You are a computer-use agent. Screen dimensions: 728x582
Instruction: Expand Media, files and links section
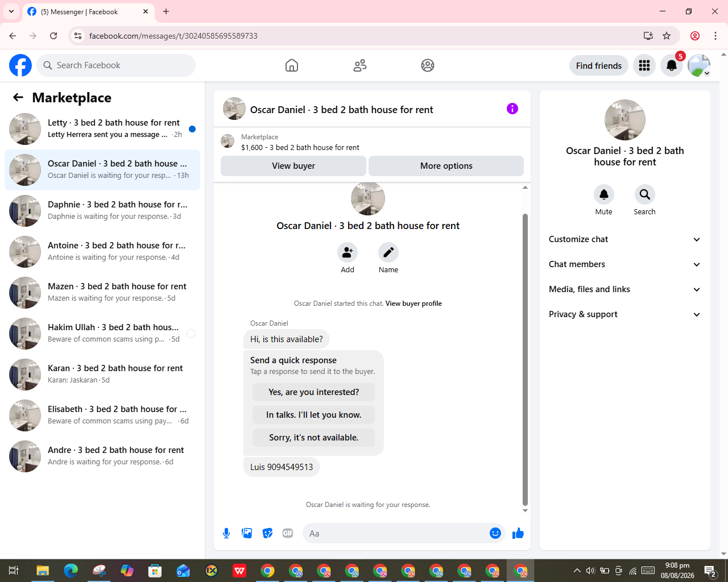(624, 289)
